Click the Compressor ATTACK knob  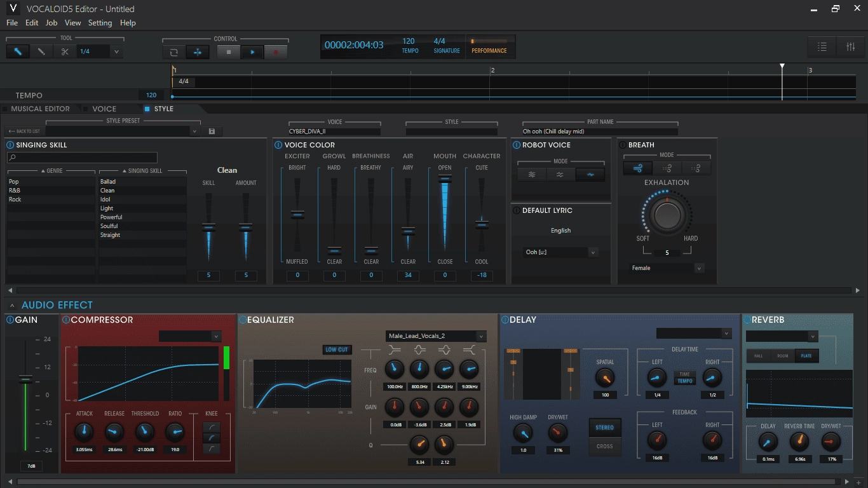click(x=84, y=433)
